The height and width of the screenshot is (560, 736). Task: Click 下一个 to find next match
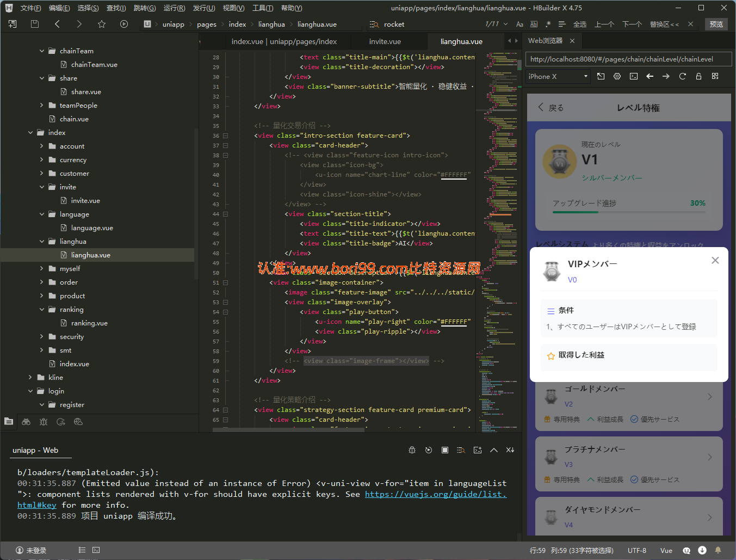click(x=632, y=24)
